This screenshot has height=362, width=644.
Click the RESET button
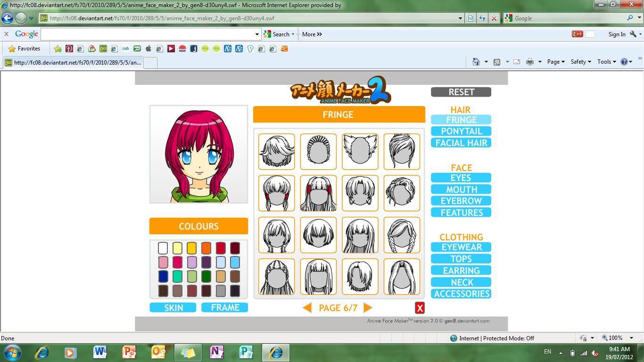click(461, 92)
